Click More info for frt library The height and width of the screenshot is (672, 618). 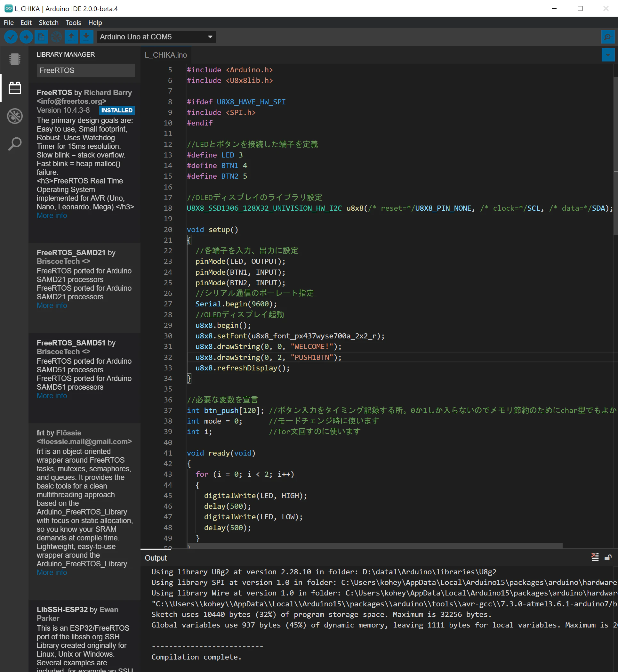(52, 573)
